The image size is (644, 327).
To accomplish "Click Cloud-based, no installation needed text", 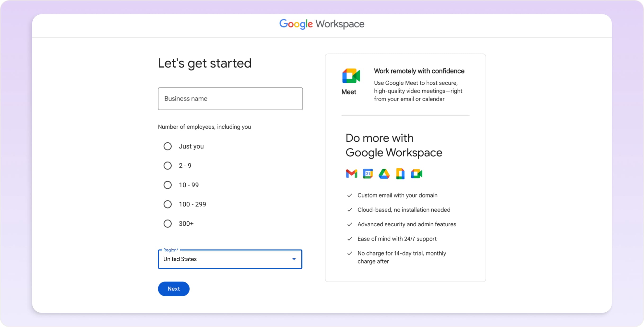I will coord(404,210).
